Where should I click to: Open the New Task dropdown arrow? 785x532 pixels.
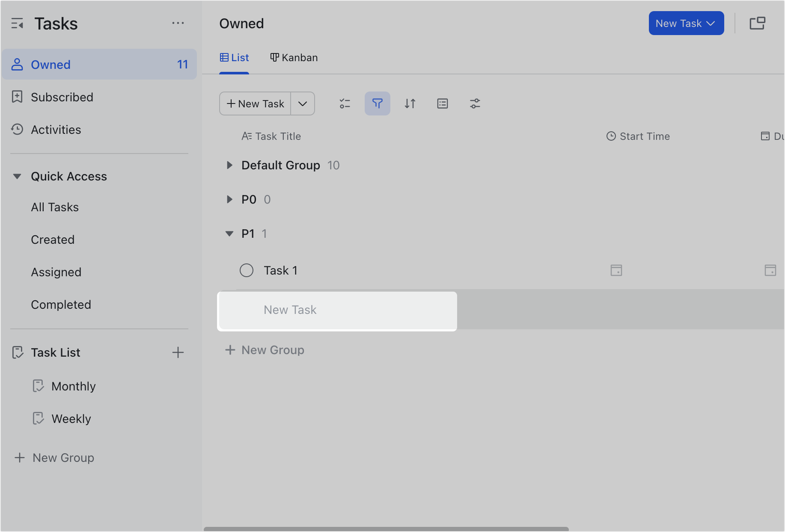(303, 103)
